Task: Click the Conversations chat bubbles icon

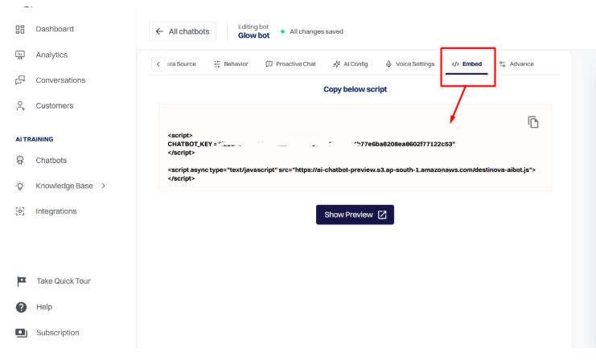Action: [x=20, y=80]
